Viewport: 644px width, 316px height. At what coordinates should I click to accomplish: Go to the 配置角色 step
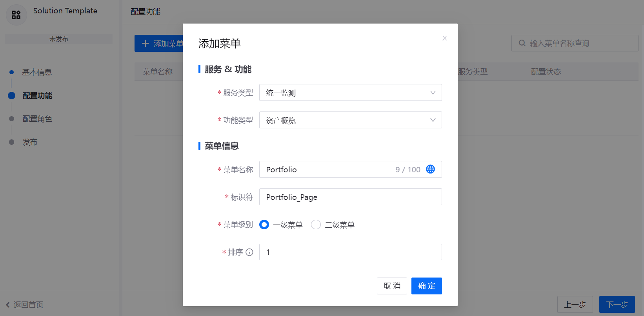point(37,119)
